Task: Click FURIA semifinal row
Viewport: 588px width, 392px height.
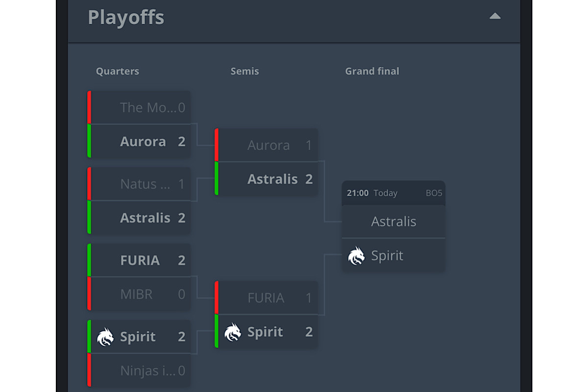Action: (x=266, y=298)
